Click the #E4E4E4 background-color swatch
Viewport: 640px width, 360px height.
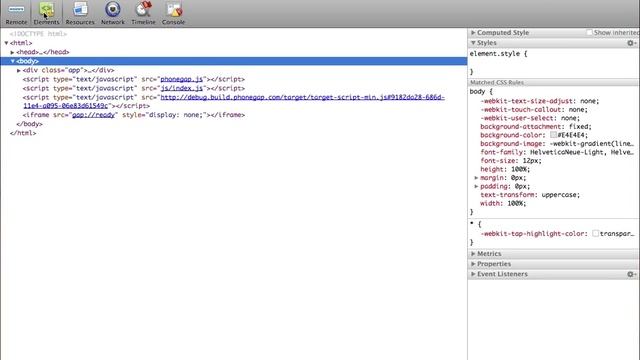pos(553,135)
